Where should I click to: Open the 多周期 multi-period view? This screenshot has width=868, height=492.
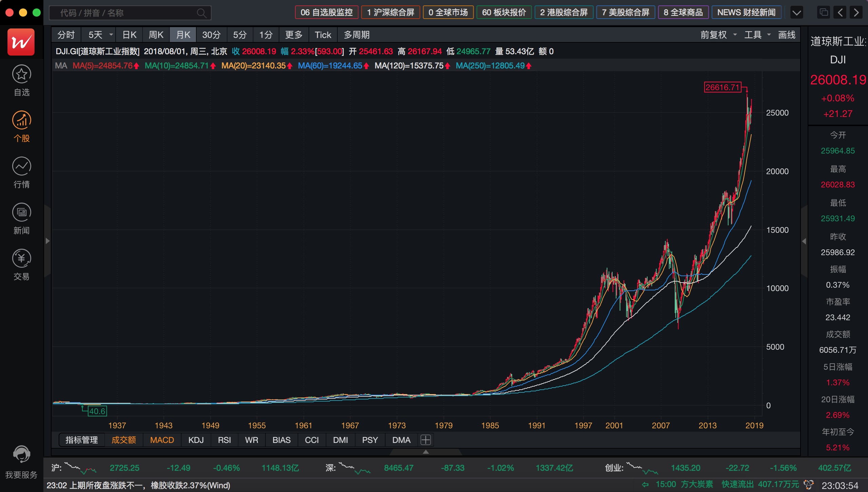click(357, 35)
